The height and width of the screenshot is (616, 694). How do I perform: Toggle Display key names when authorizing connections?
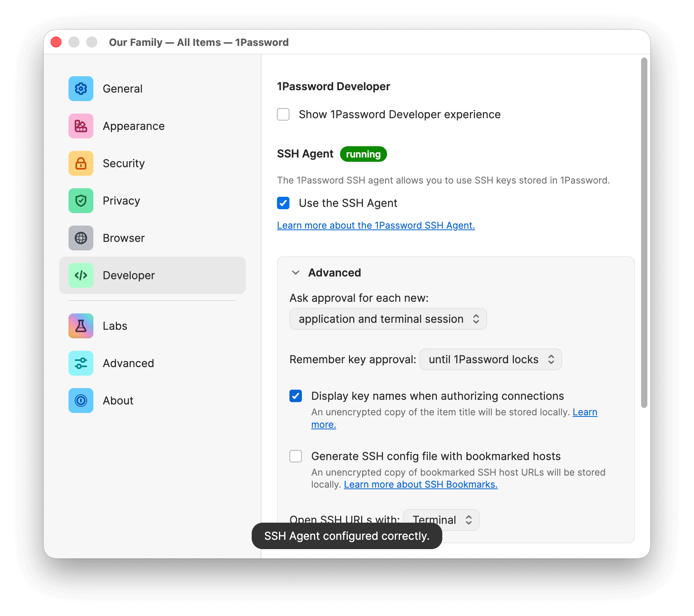pos(296,396)
